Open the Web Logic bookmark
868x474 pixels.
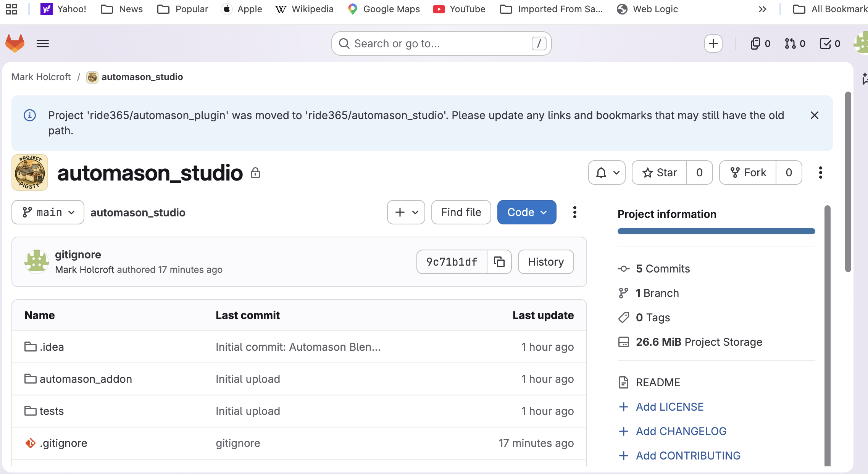tap(647, 9)
